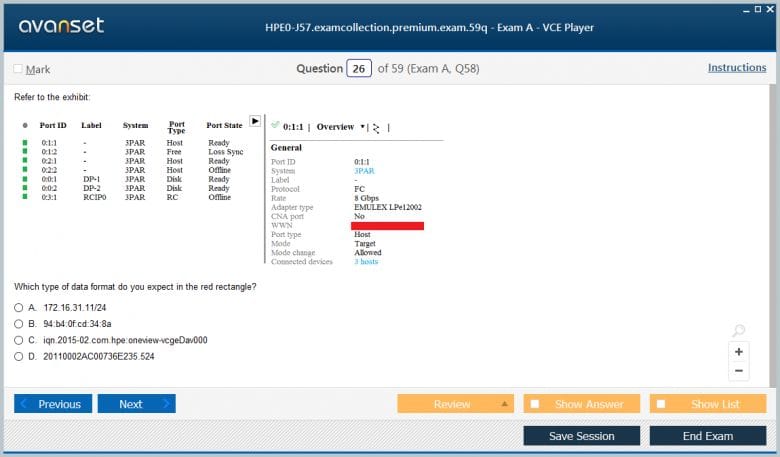Click Save Session button

(582, 436)
